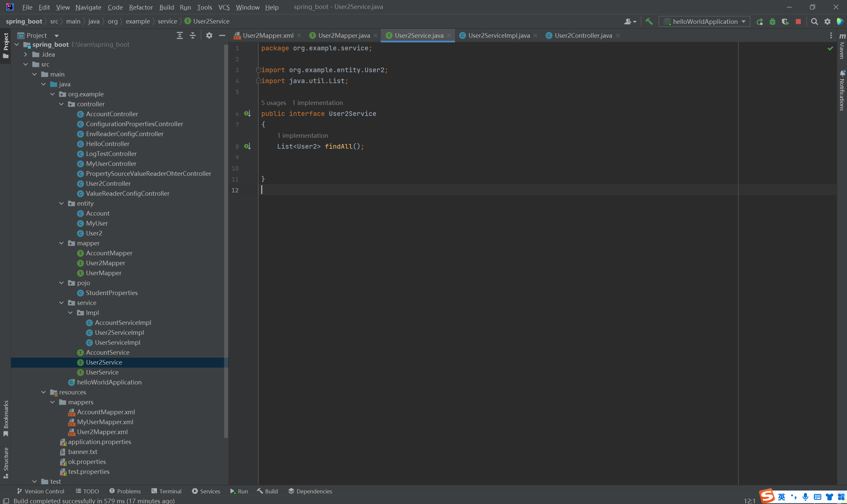This screenshot has width=847, height=504.
Task: Open Search Everywhere magnifier icon
Action: pos(814,22)
